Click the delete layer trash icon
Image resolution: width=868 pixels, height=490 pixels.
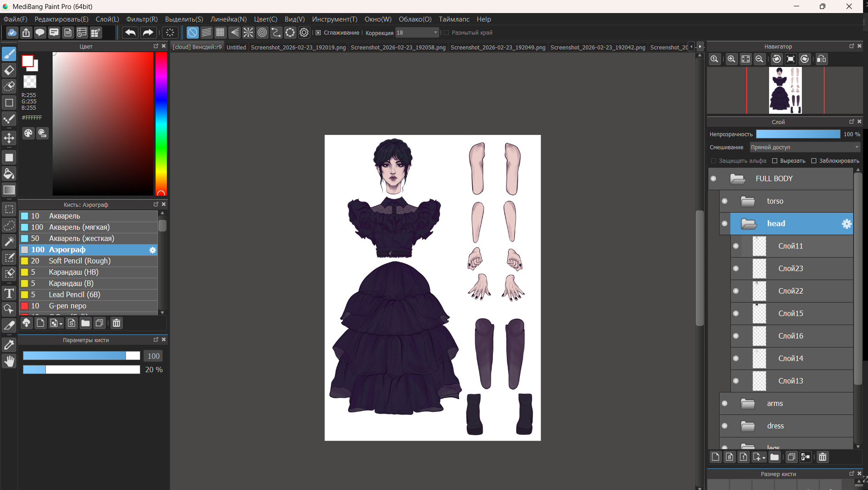pos(823,457)
